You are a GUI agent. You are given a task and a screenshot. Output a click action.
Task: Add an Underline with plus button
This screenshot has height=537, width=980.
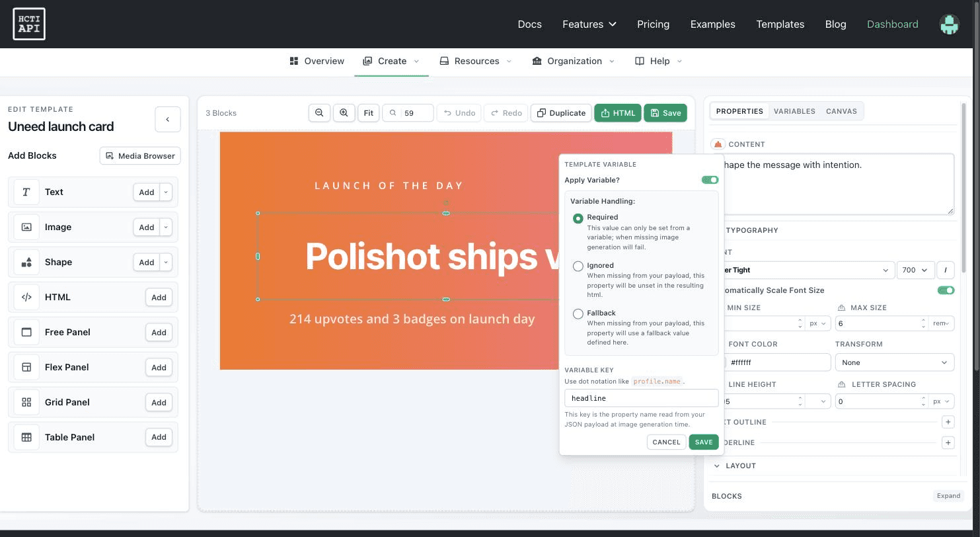pos(948,443)
